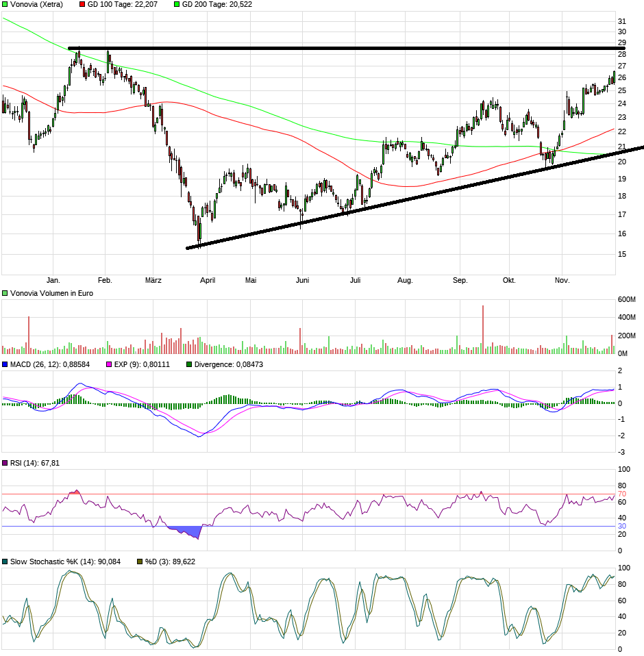Click the blue MACD legend swatch
The image size is (644, 656).
pos(5,364)
